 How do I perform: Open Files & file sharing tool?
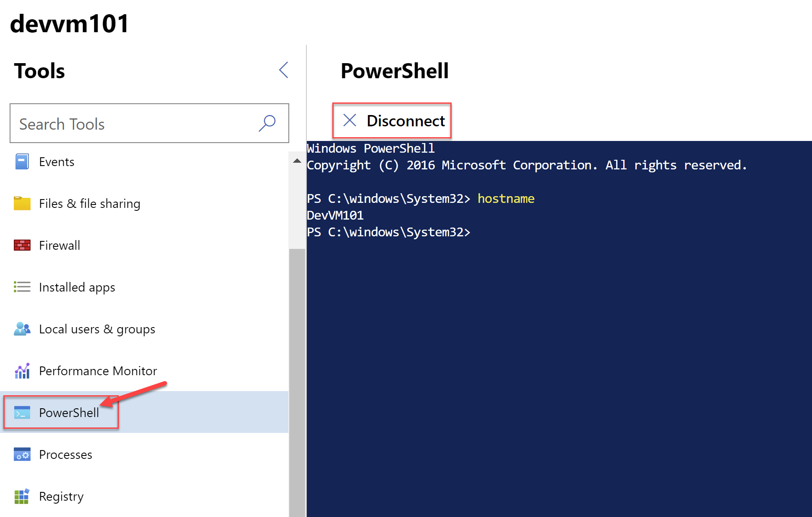click(144, 203)
